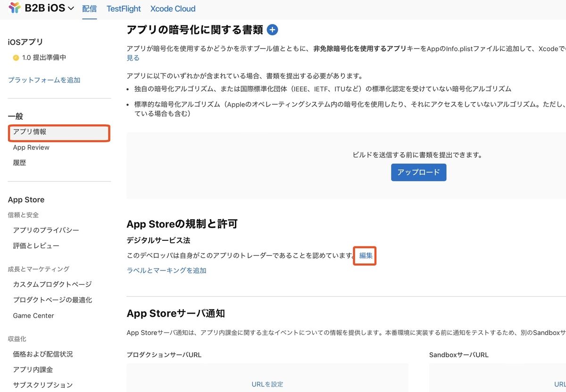Click the yellow status icon beside 1.0 提出準備中

tap(16, 58)
